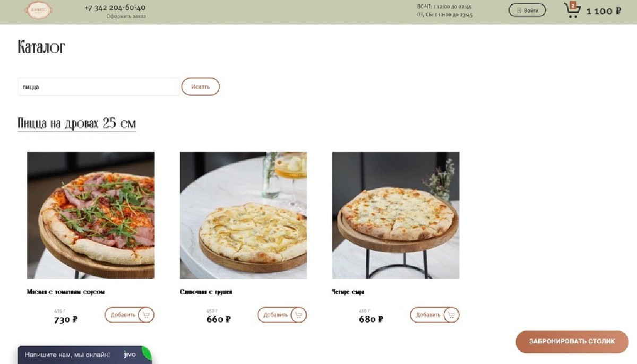This screenshot has height=364, width=637.
Task: Click the phone number +7 342 204-60-40
Action: click(115, 7)
